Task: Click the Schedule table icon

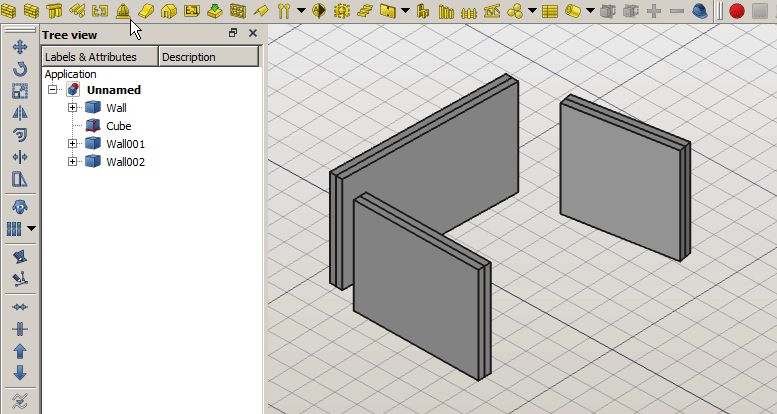Action: coord(550,10)
